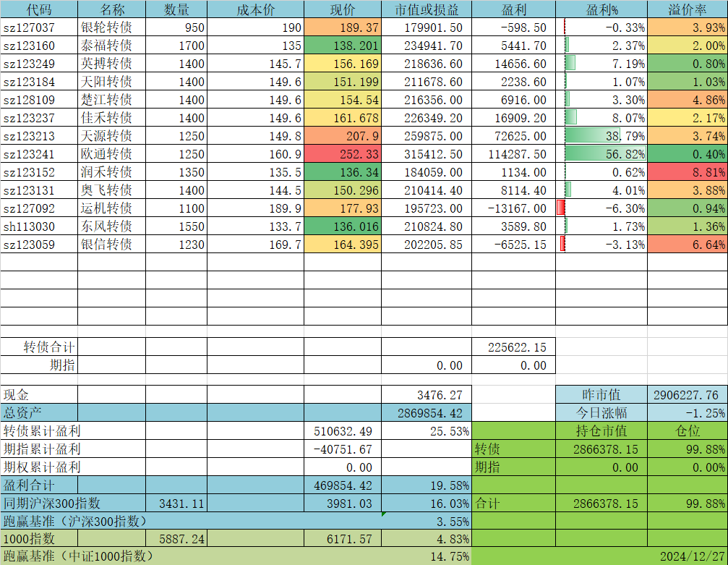Click the red price cell 252.33
The height and width of the screenshot is (565, 728).
click(x=343, y=154)
